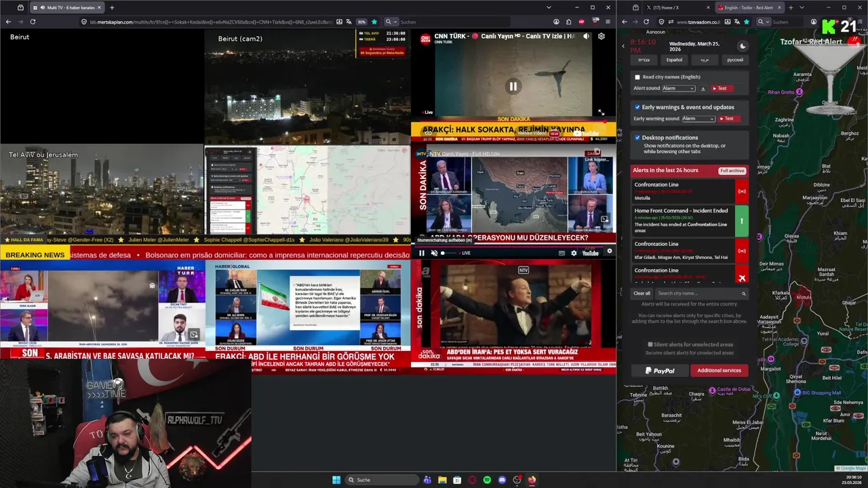Pause the CNN Türk live video
Image resolution: width=868 pixels, height=488 pixels.
pos(513,86)
